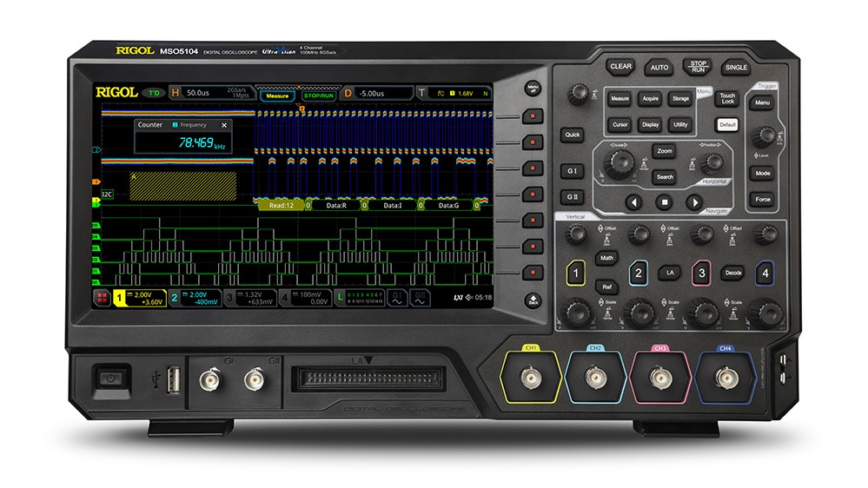Push the softkey directly below Menu off
This screenshot has height=488, width=868.
pos(533,116)
